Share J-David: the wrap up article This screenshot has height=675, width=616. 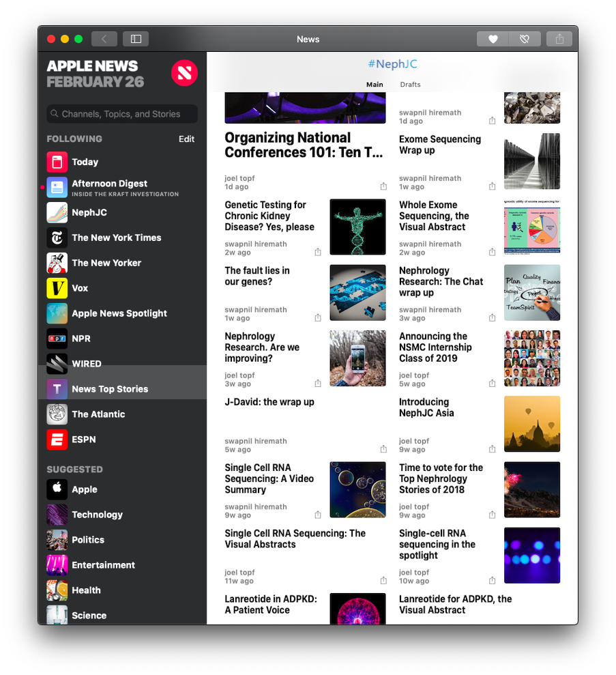383,449
